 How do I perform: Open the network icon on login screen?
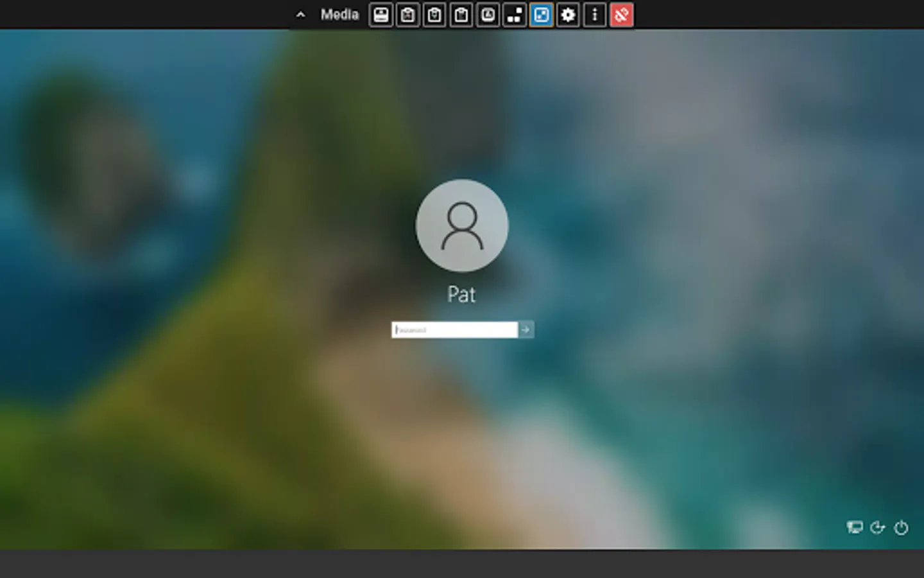(854, 527)
